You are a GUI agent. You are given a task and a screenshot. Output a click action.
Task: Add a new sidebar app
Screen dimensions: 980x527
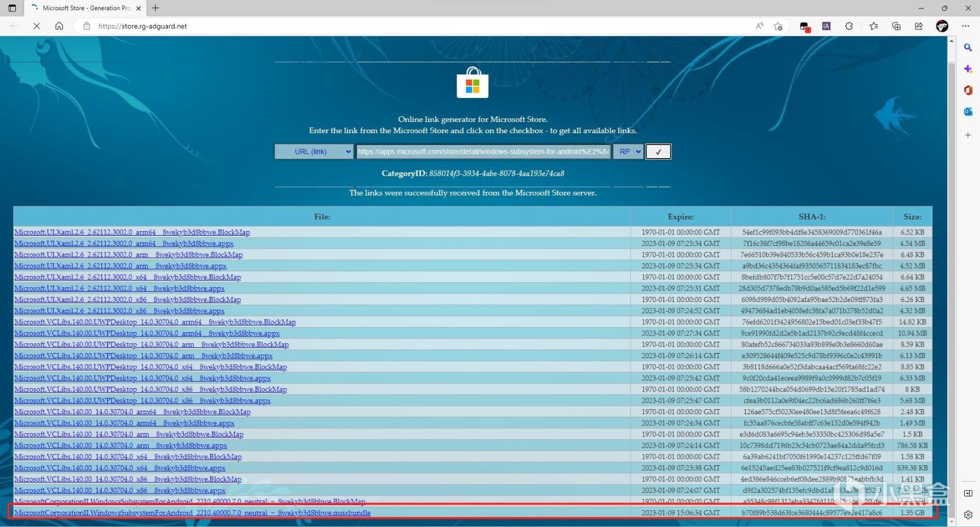tap(968, 135)
